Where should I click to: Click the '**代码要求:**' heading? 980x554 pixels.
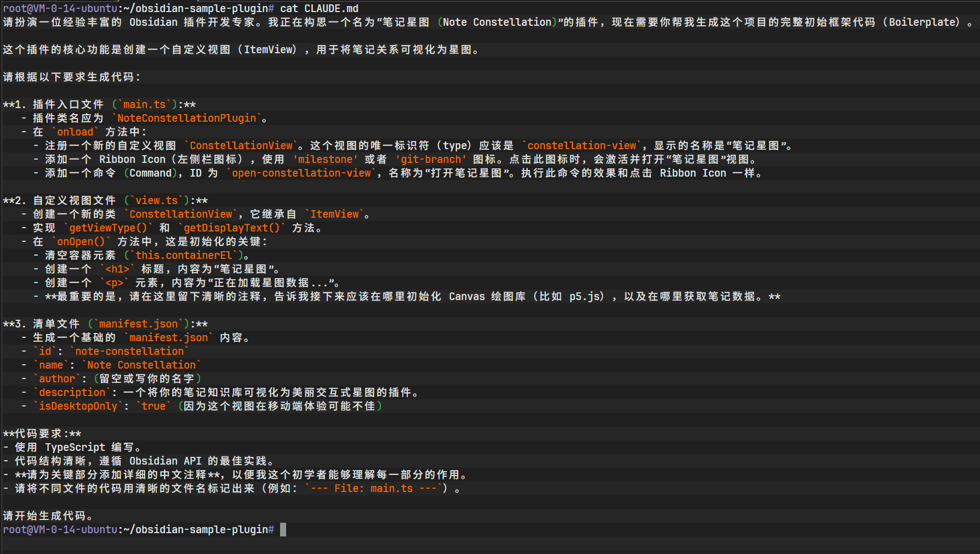click(42, 433)
